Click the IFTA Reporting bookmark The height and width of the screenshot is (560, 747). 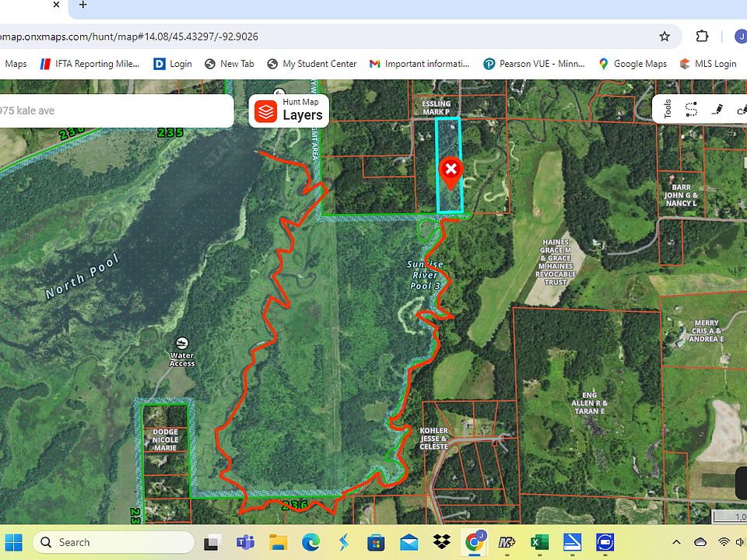click(x=89, y=64)
